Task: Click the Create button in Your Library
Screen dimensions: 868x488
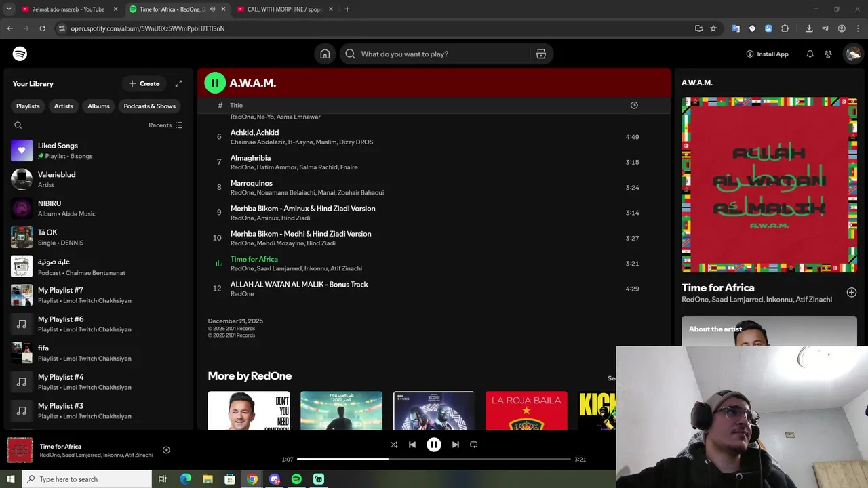Action: click(144, 83)
